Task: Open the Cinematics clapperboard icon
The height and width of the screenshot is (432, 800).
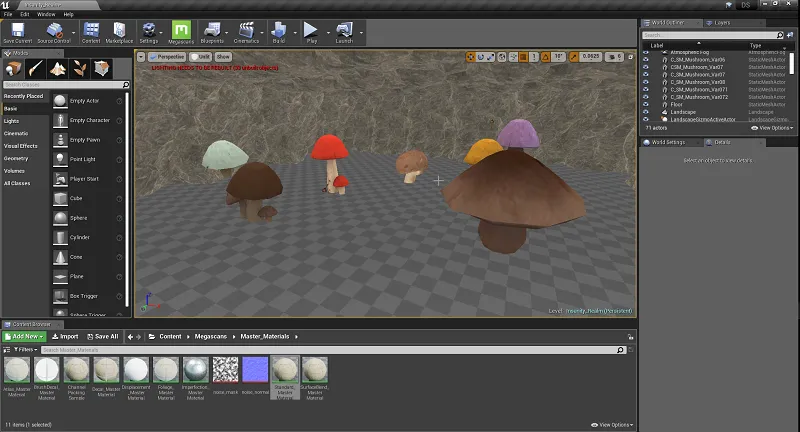Action: 246,33
